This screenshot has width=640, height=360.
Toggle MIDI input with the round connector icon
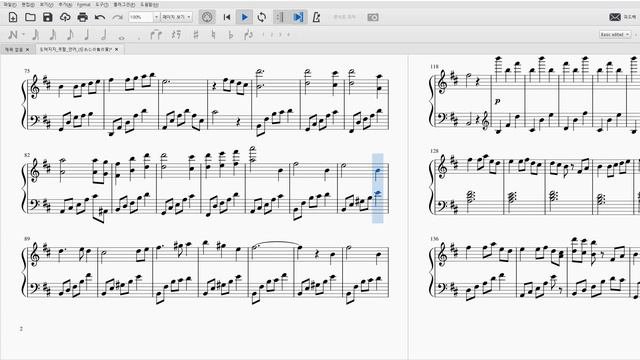point(207,17)
